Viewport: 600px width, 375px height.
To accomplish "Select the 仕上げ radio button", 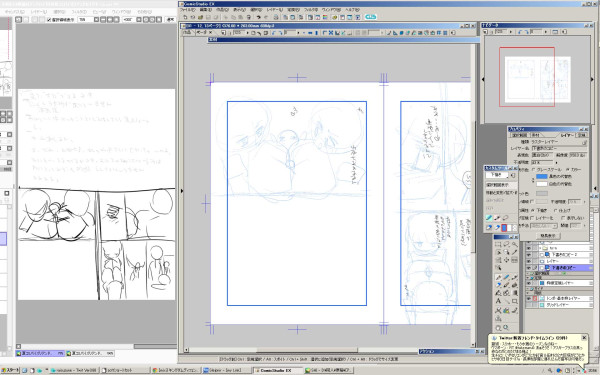I will pos(555,210).
